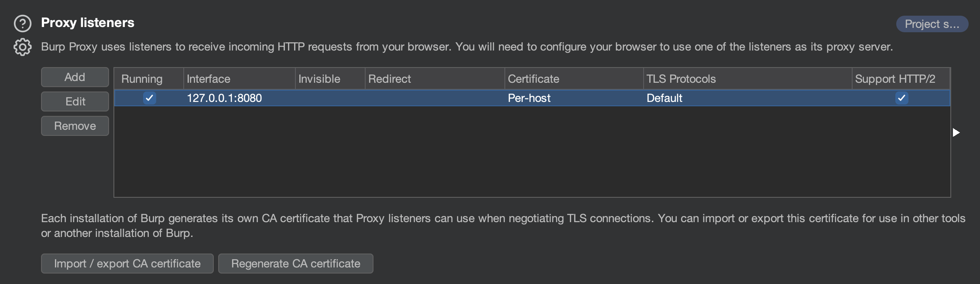
Task: Click the help question mark icon
Action: [x=23, y=24]
